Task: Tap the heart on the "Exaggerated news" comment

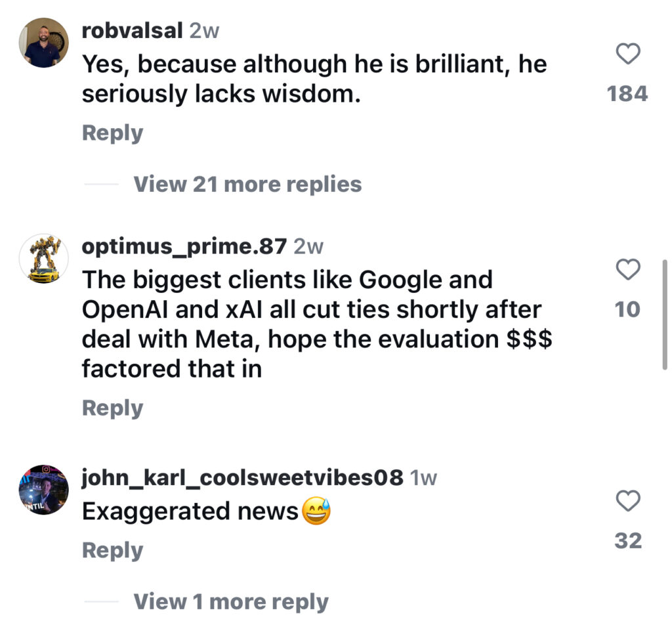Action: (629, 502)
